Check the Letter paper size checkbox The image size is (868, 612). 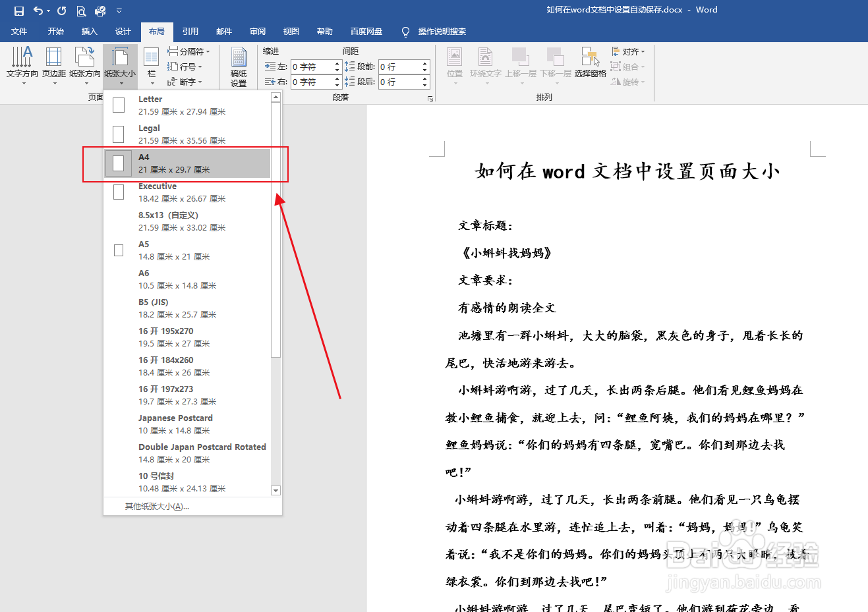pyautogui.click(x=119, y=104)
